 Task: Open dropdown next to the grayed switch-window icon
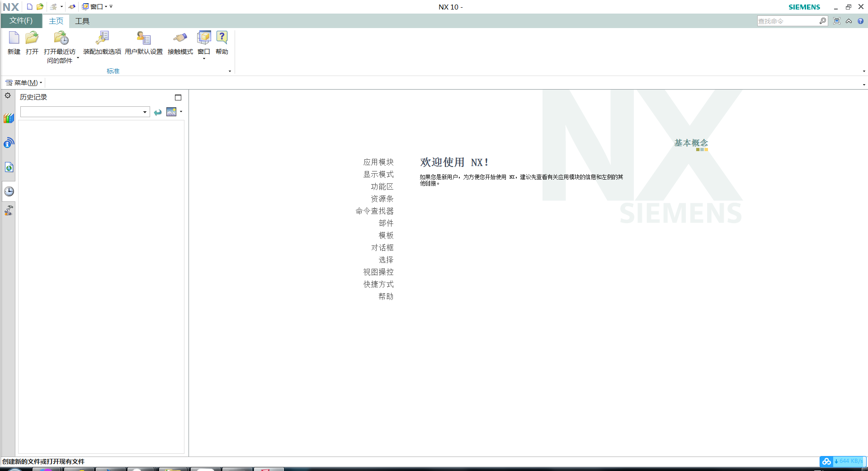[x=61, y=7]
